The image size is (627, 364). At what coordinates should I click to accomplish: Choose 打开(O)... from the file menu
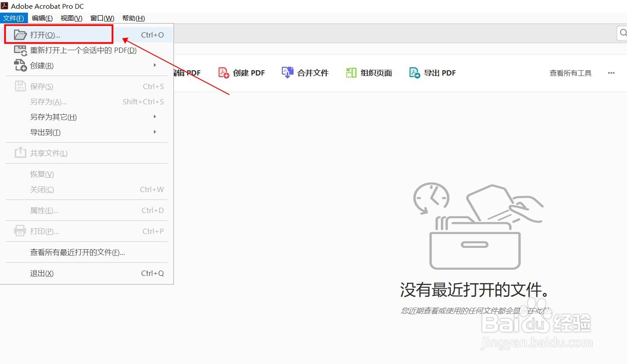coord(87,35)
